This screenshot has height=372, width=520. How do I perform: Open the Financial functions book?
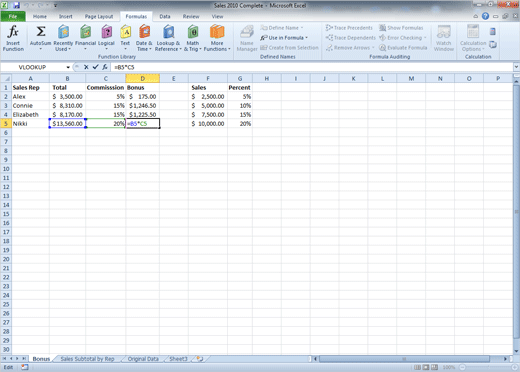tap(85, 38)
